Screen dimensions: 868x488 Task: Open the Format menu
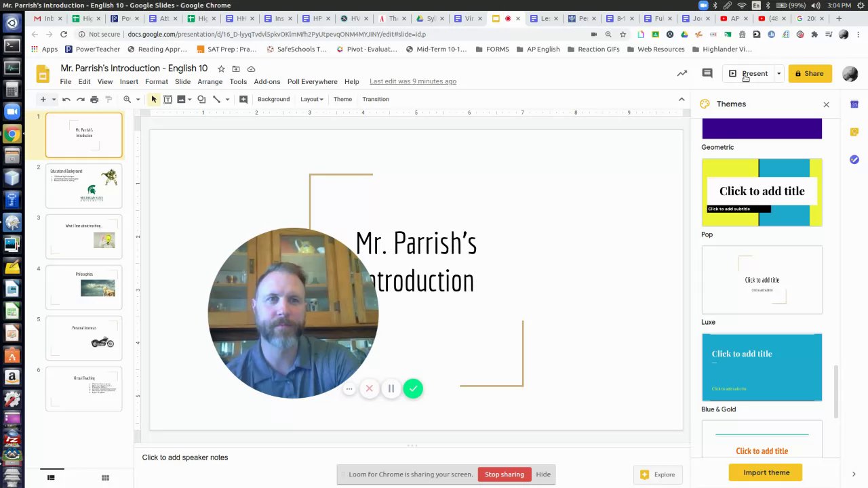(157, 81)
